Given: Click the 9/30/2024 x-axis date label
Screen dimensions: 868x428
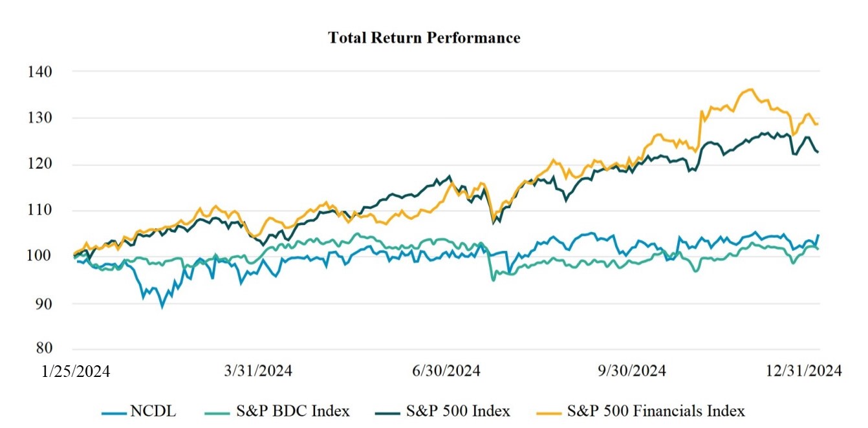Looking at the screenshot, I should pos(631,371).
